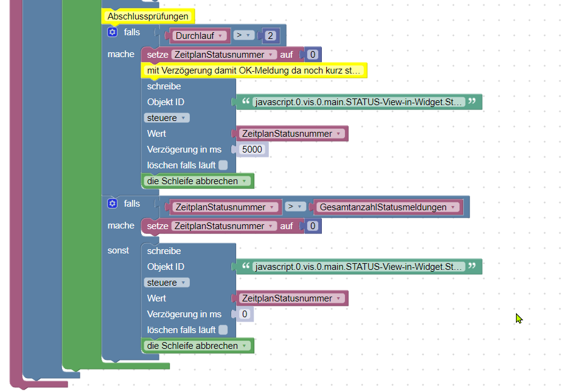The width and height of the screenshot is (561, 392).
Task: Edit the number 2 value
Action: pyautogui.click(x=271, y=36)
